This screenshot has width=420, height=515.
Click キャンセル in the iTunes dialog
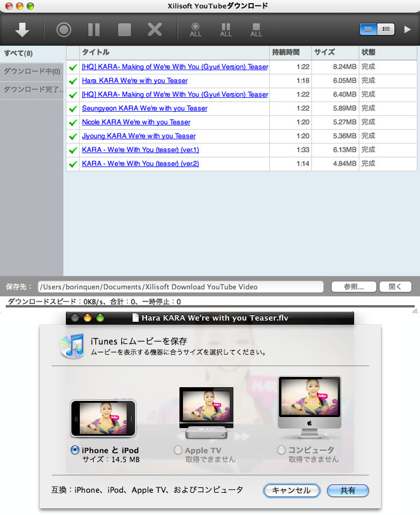click(x=291, y=490)
